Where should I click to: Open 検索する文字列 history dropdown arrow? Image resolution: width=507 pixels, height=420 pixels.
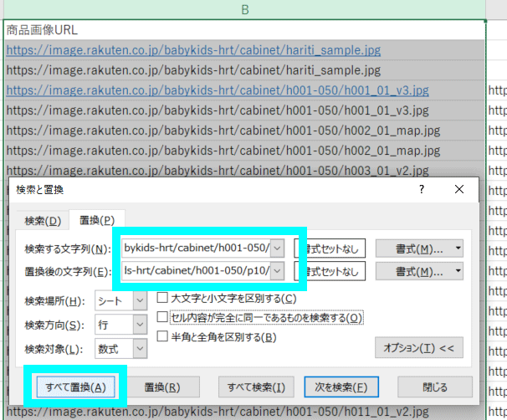click(x=277, y=248)
